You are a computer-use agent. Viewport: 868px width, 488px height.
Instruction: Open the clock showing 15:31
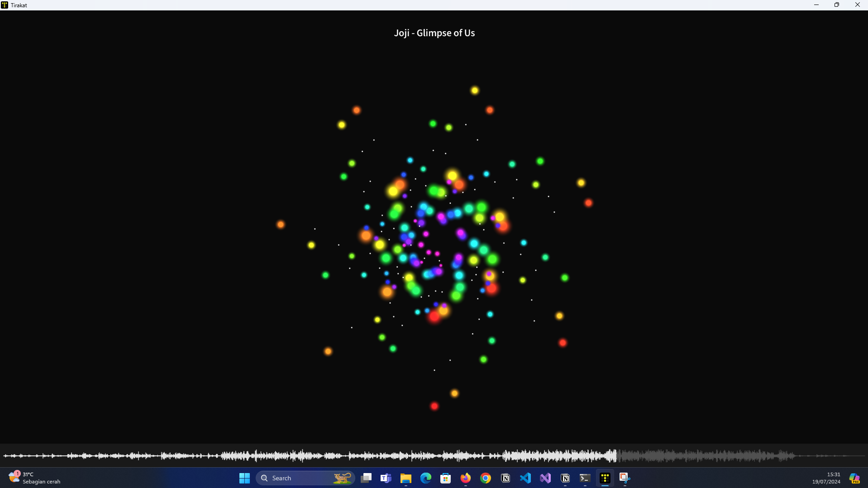point(826,478)
